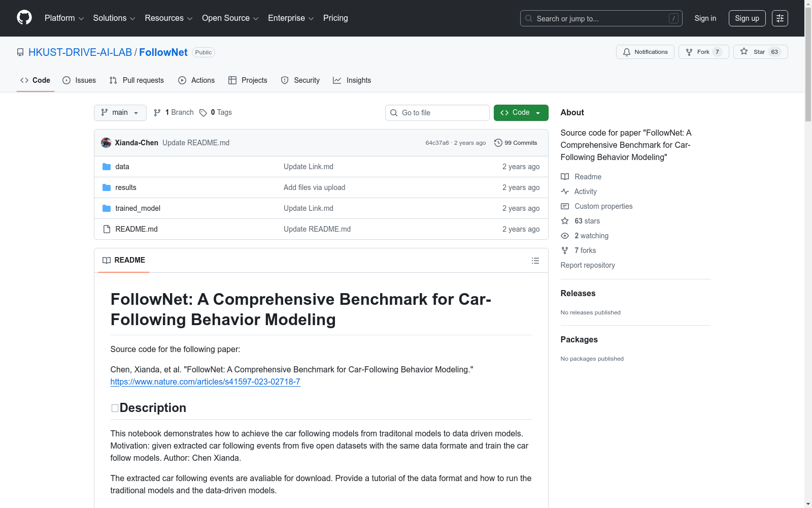Expand the Enterprise menu
Viewport: 812px width, 508px height.
coord(291,18)
